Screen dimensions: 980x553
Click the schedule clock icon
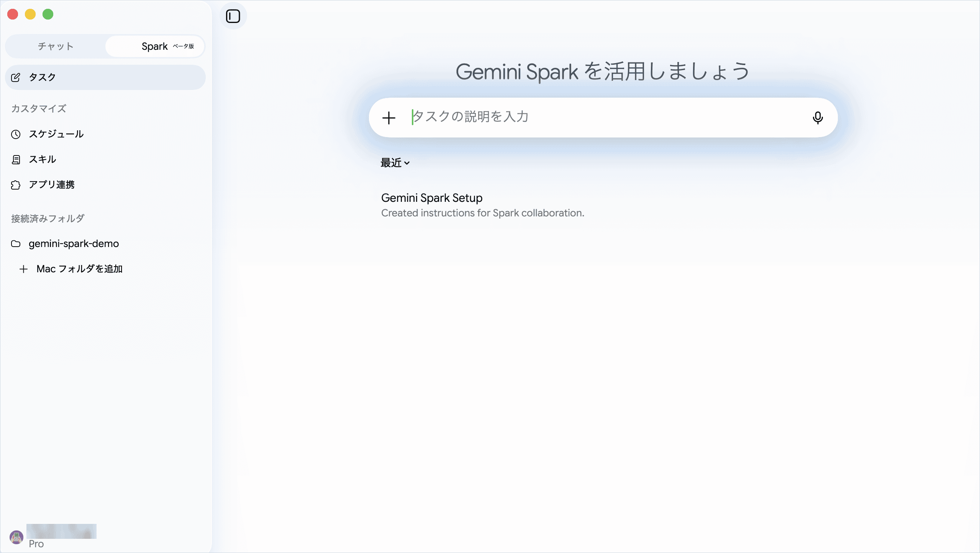[x=16, y=134]
